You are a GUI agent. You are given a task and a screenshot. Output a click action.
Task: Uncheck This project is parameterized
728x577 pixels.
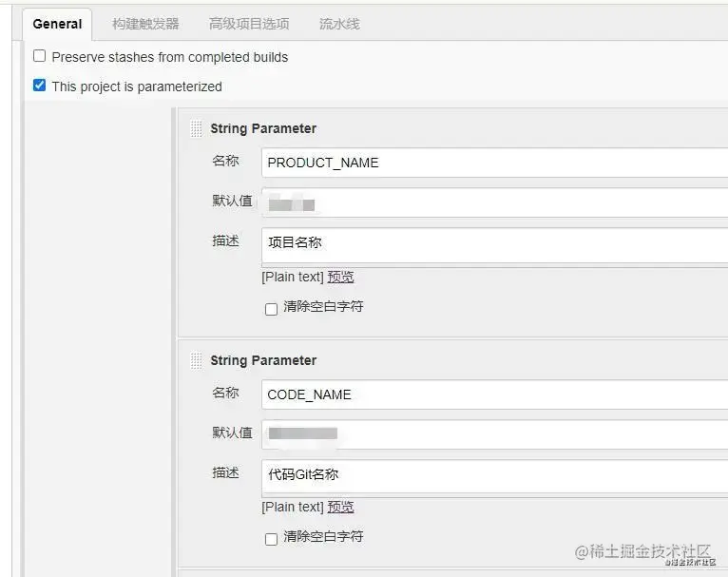(x=40, y=86)
